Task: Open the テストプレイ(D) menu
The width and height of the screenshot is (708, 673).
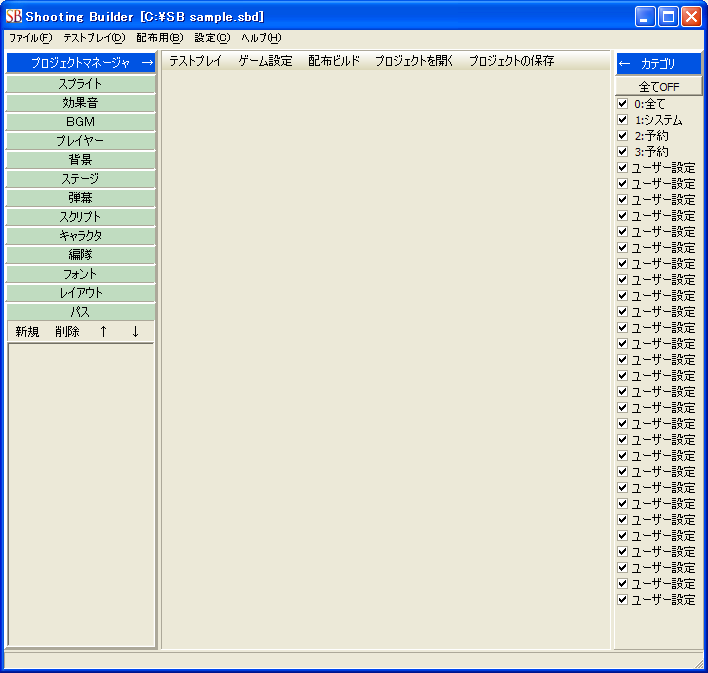Action: 94,38
